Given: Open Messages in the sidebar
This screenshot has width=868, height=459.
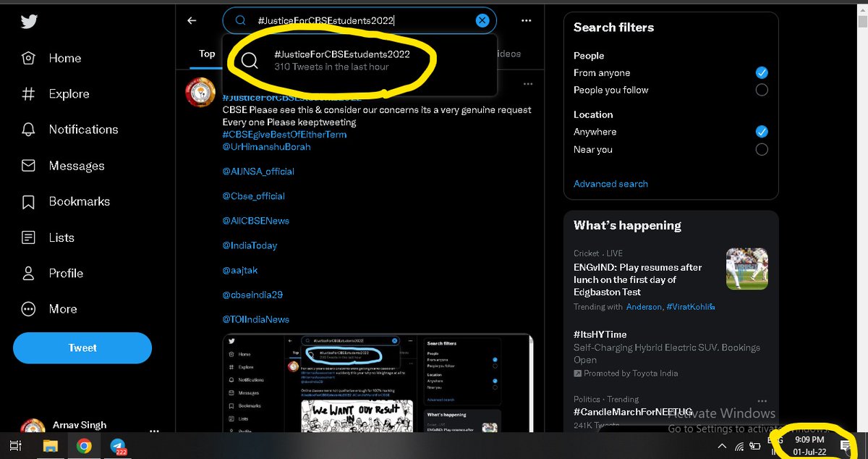Looking at the screenshot, I should click(x=63, y=166).
